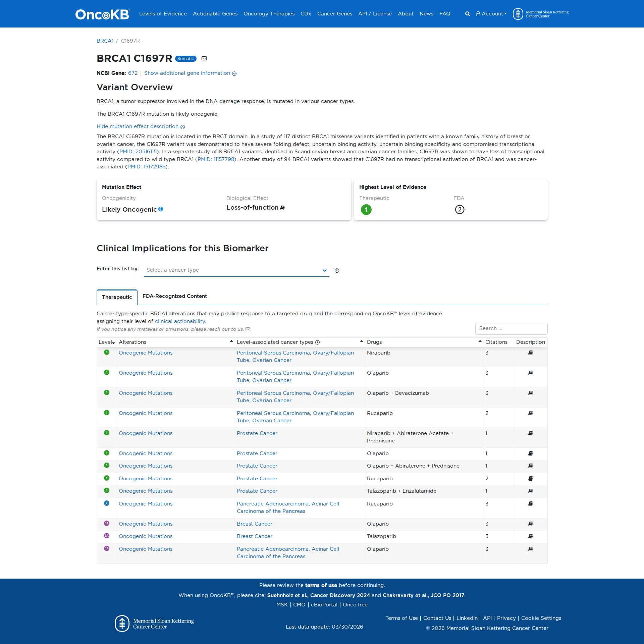Screen dimensions: 644x644
Task: Sort table by Level column
Action: tap(107, 342)
